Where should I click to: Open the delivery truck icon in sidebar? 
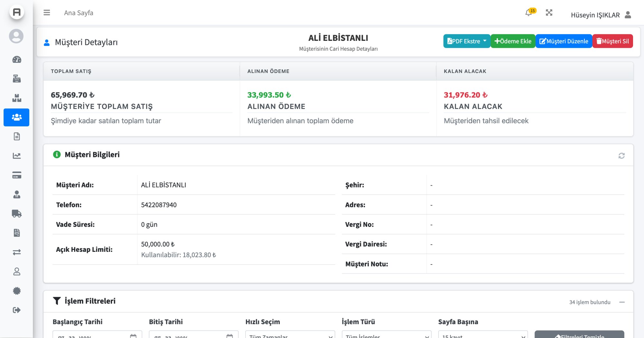pos(17,214)
